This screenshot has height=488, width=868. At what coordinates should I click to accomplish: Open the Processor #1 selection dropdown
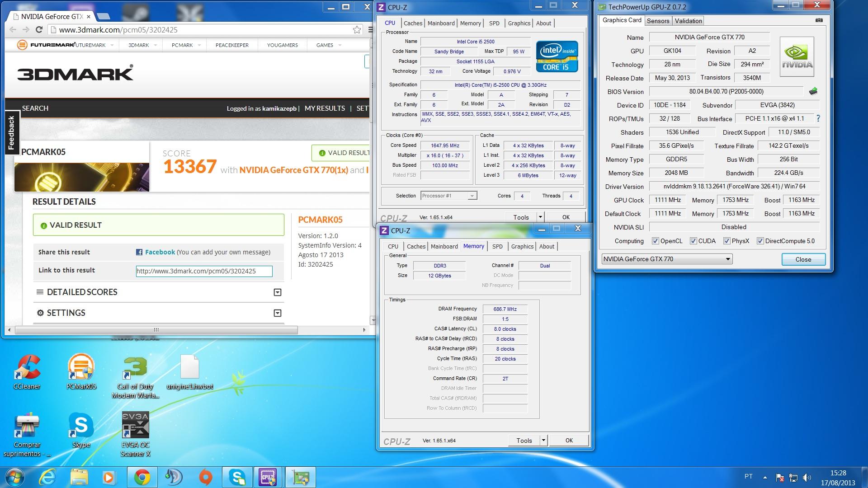point(472,196)
